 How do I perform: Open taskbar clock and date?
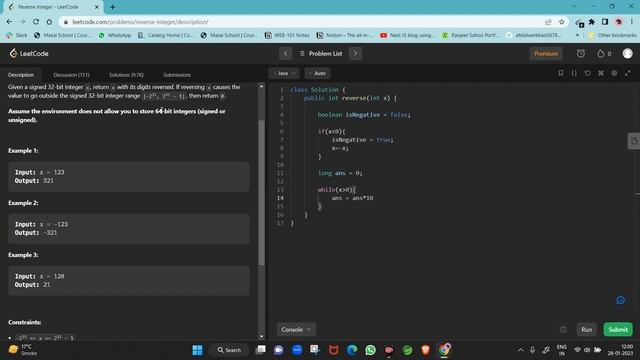[x=620, y=350]
